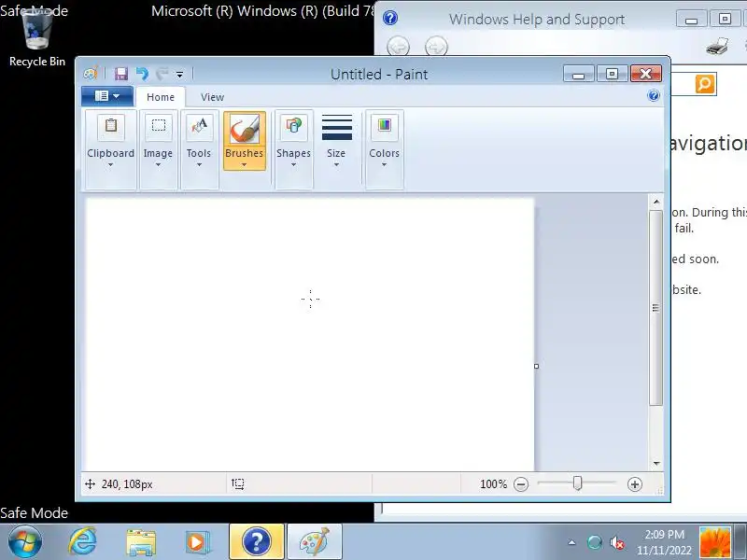Click the Paint canvas vertical scrollbar down arrow
Image resolution: width=747 pixels, height=560 pixels.
(x=656, y=463)
